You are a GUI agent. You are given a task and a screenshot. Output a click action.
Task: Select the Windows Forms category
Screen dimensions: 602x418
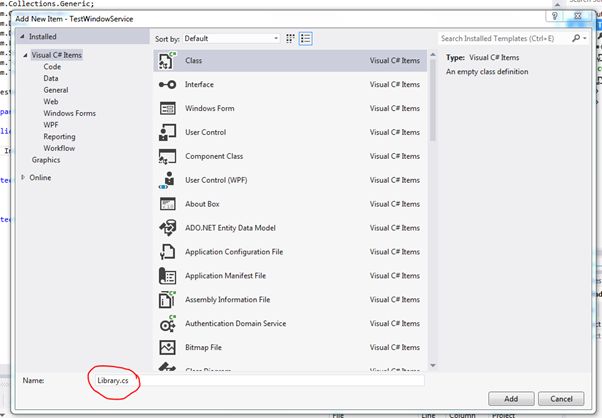[x=69, y=113]
